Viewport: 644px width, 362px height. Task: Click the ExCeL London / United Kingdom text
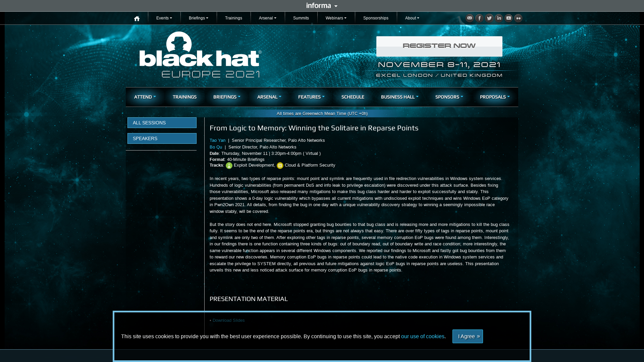pos(439,75)
